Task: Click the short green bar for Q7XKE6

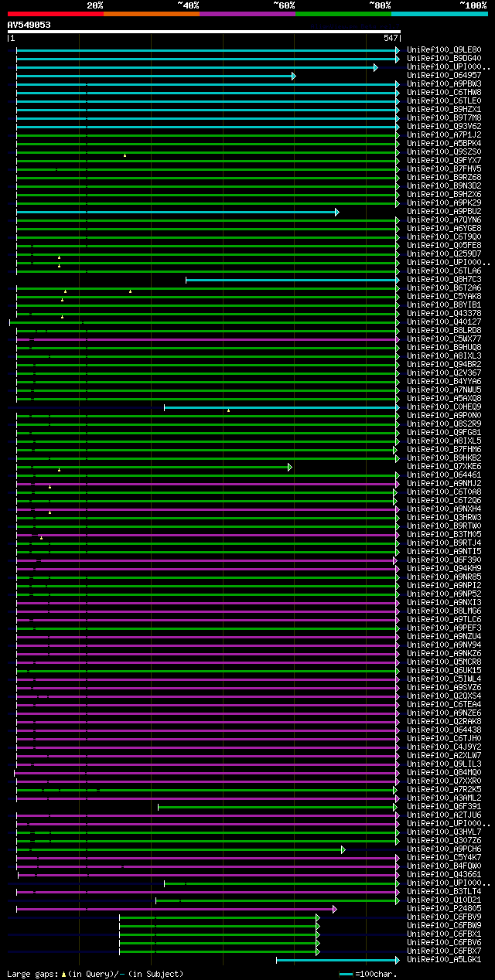Action: click(154, 467)
